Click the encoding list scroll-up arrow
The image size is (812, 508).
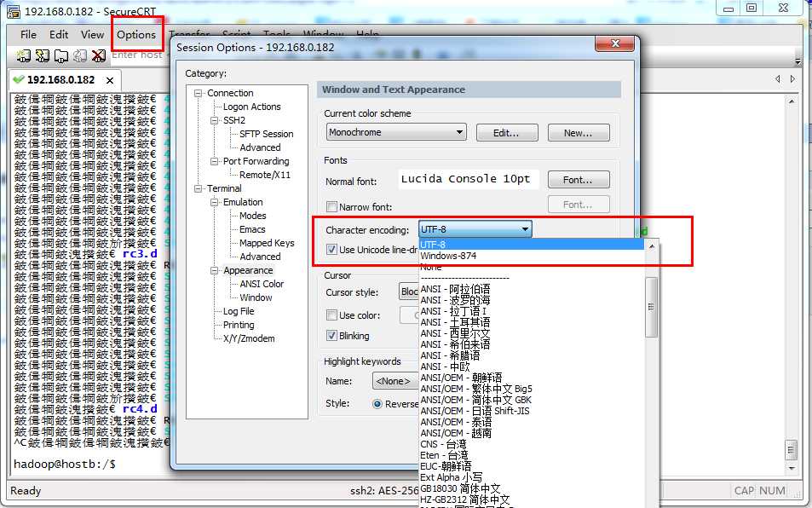pos(652,246)
